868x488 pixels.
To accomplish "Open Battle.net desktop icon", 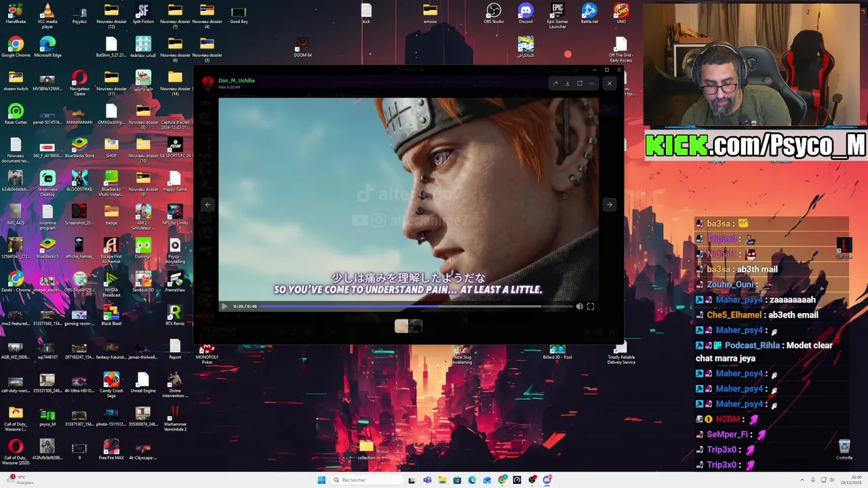I will click(x=589, y=14).
